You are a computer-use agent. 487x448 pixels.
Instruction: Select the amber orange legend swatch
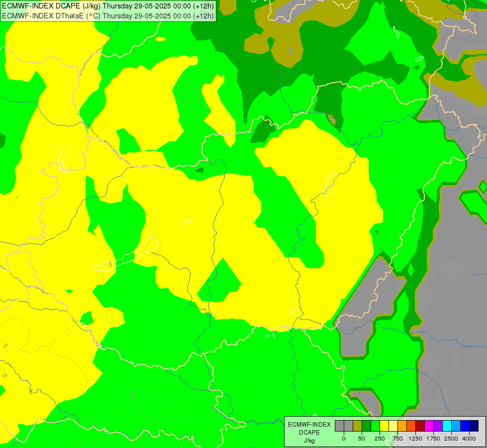(x=402, y=426)
